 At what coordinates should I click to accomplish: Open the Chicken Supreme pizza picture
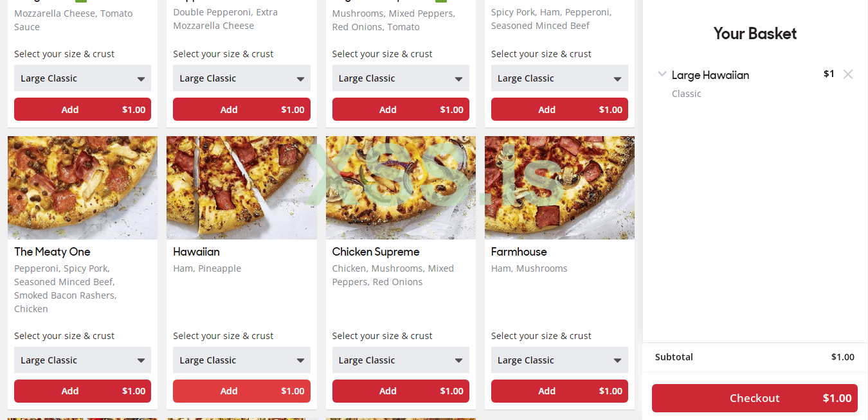[x=401, y=188]
